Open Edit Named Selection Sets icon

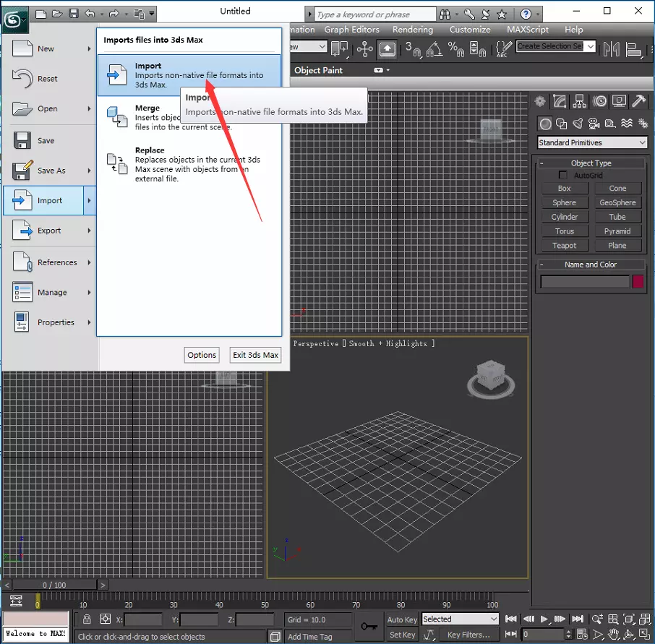click(x=504, y=49)
